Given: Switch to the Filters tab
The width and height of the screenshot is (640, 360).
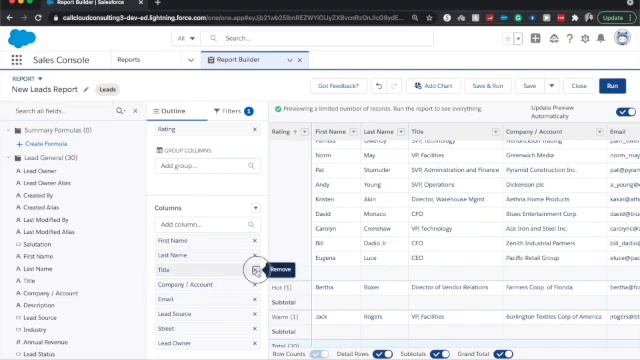Looking at the screenshot, I should point(233,111).
